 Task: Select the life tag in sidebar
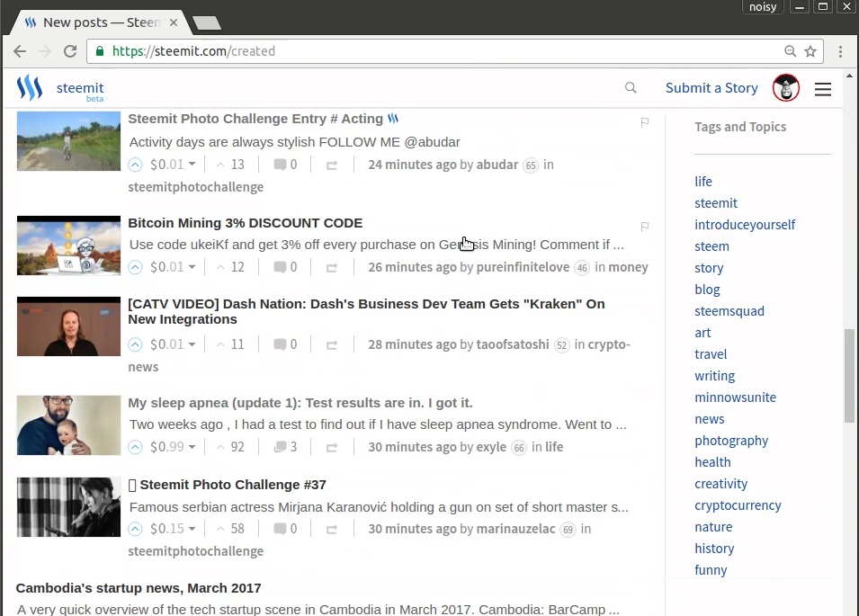coord(703,182)
